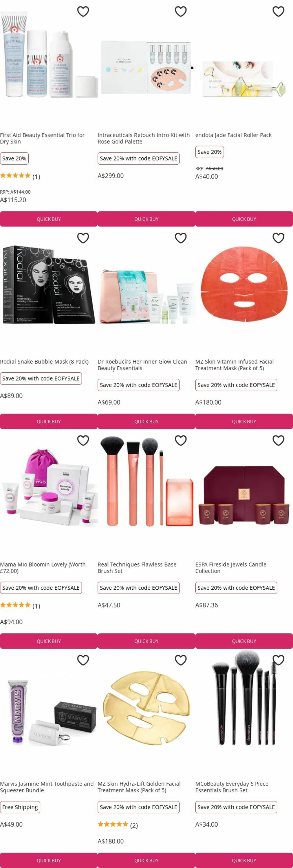This screenshot has height=868, width=293.
Task: Wishlist heart for Intraceuticals Retouch Intro Kit
Action: click(181, 12)
